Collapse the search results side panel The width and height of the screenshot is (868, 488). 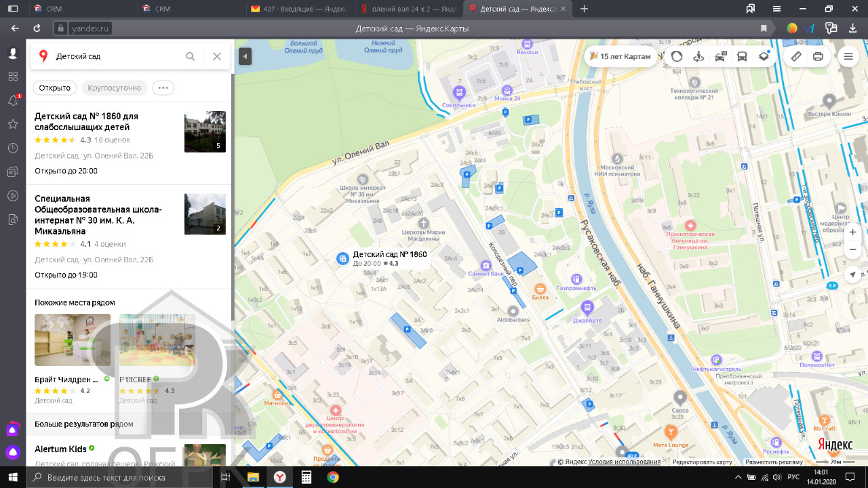point(245,56)
